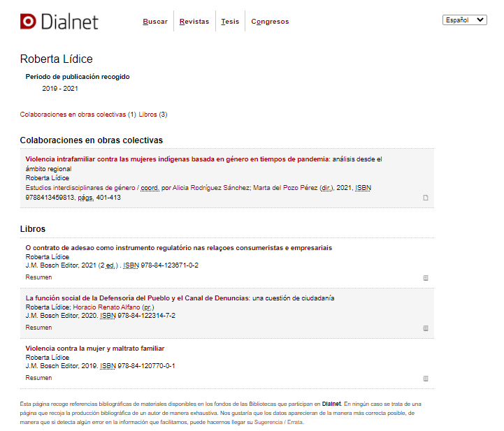Expand Resumen under La función social entry

(38, 328)
